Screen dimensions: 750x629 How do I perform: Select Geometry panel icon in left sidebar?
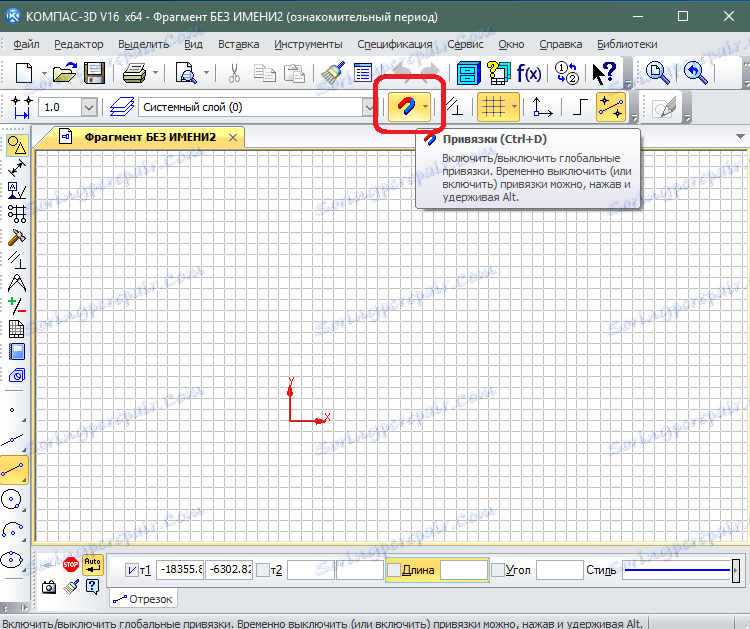(x=17, y=145)
